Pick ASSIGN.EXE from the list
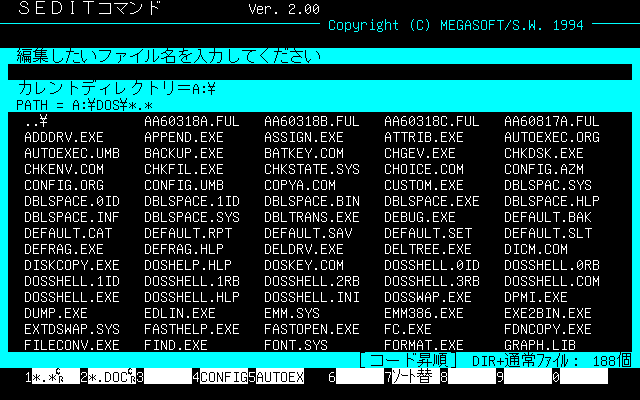640x400 pixels. click(304, 137)
